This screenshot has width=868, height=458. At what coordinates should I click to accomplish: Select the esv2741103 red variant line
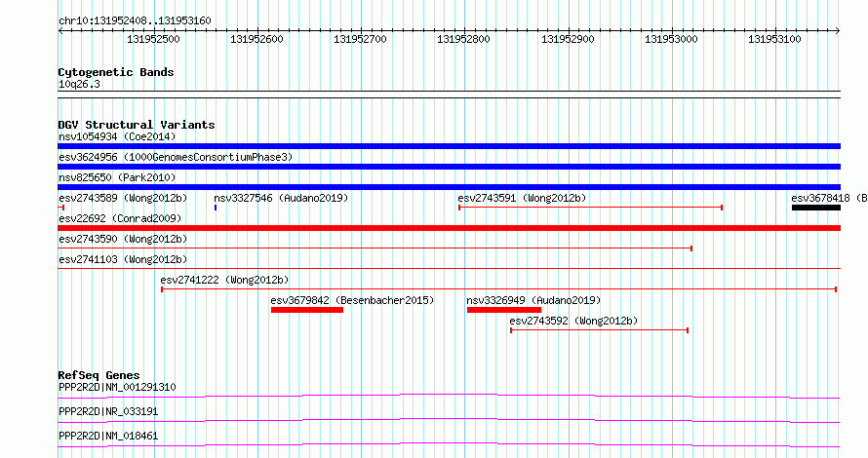pyautogui.click(x=449, y=269)
